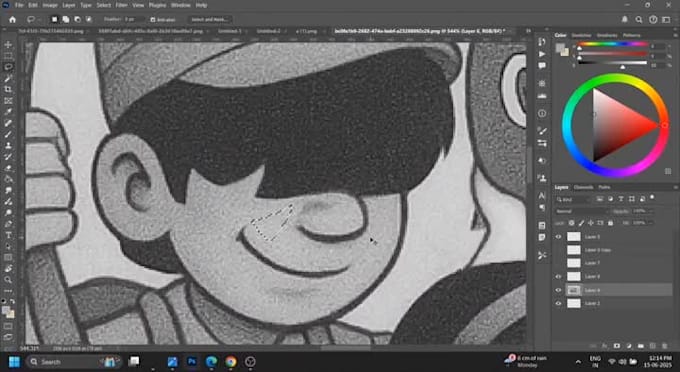Select the Paint Bucket tool
This screenshot has height=372, width=680.
(x=8, y=179)
